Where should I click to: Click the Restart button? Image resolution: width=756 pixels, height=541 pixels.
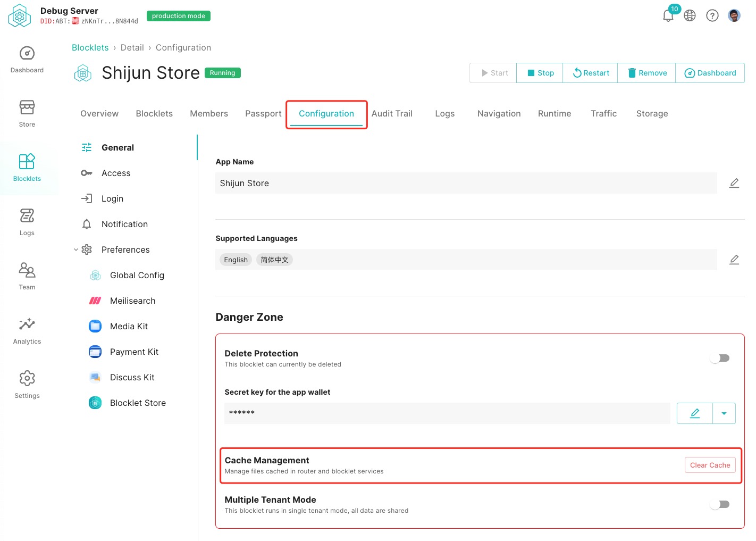[x=590, y=73]
